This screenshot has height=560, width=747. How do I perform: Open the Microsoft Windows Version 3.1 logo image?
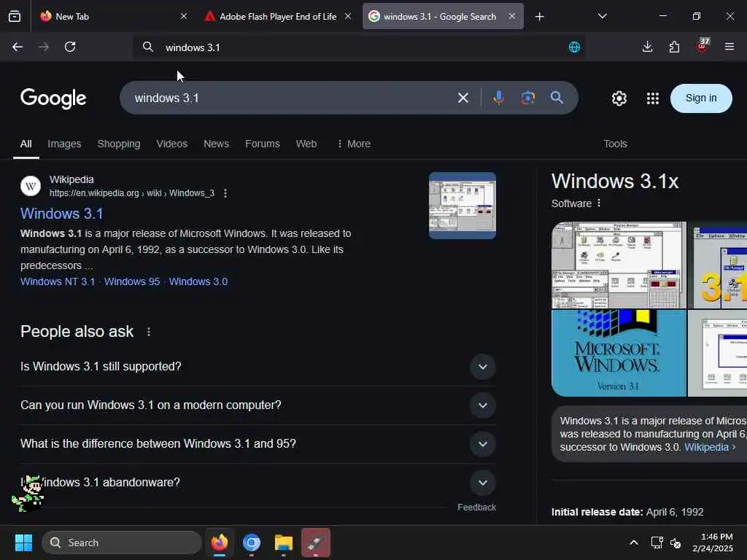point(619,353)
